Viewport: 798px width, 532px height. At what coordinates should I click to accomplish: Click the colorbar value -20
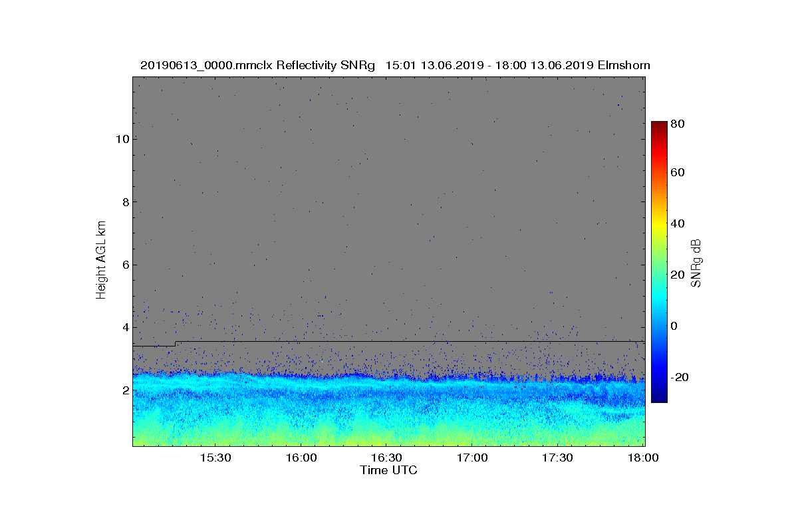point(680,377)
